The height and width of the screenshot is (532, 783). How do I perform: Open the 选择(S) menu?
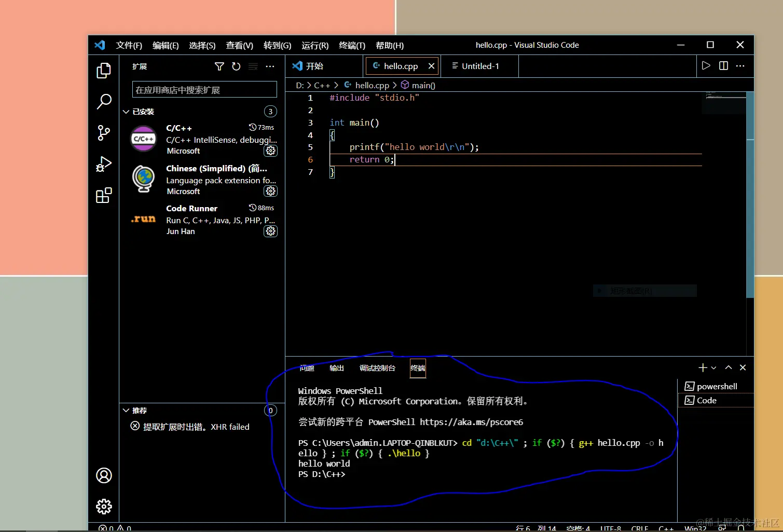tap(202, 45)
